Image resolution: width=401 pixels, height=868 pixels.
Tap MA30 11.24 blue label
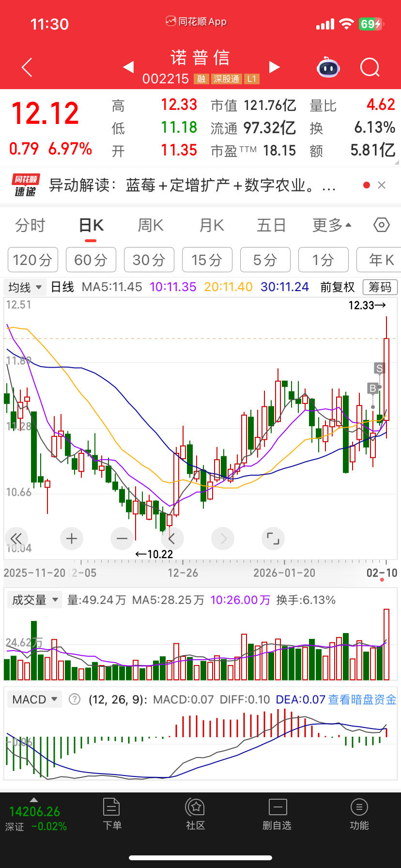pos(285,287)
